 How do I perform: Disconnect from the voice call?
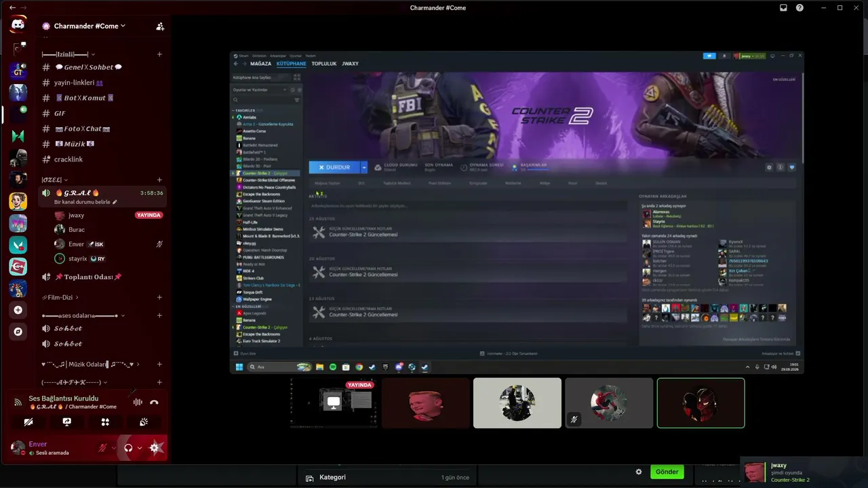154,402
